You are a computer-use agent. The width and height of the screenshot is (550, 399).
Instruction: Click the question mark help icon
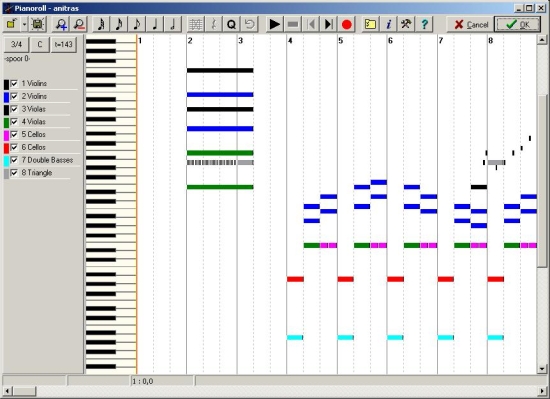[424, 24]
